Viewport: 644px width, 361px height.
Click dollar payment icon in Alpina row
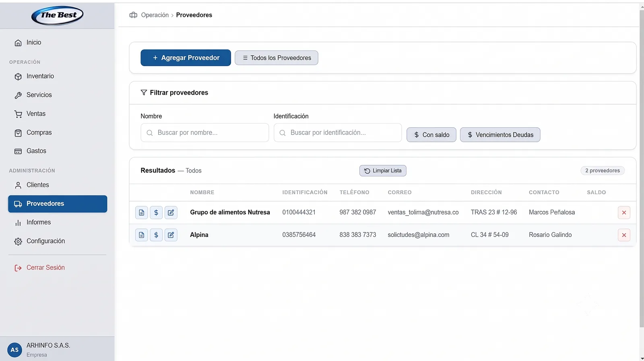tap(156, 235)
